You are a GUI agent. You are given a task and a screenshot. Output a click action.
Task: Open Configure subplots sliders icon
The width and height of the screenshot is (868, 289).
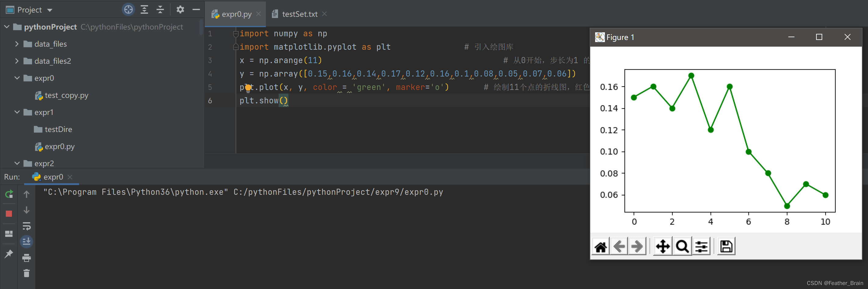(x=701, y=247)
